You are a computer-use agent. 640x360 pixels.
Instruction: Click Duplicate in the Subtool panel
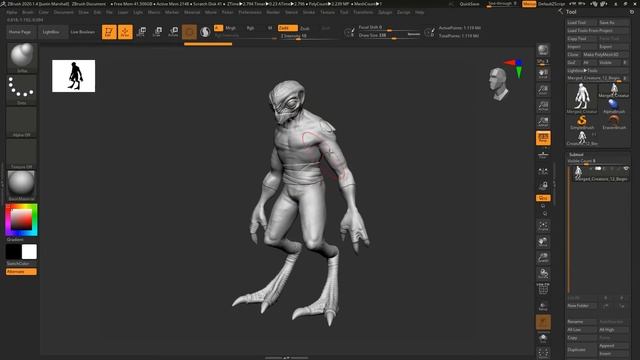(x=581, y=350)
